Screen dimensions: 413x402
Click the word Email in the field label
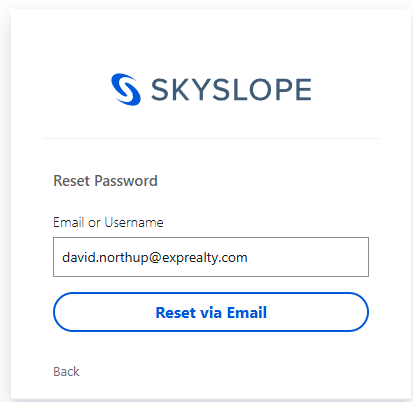68,222
